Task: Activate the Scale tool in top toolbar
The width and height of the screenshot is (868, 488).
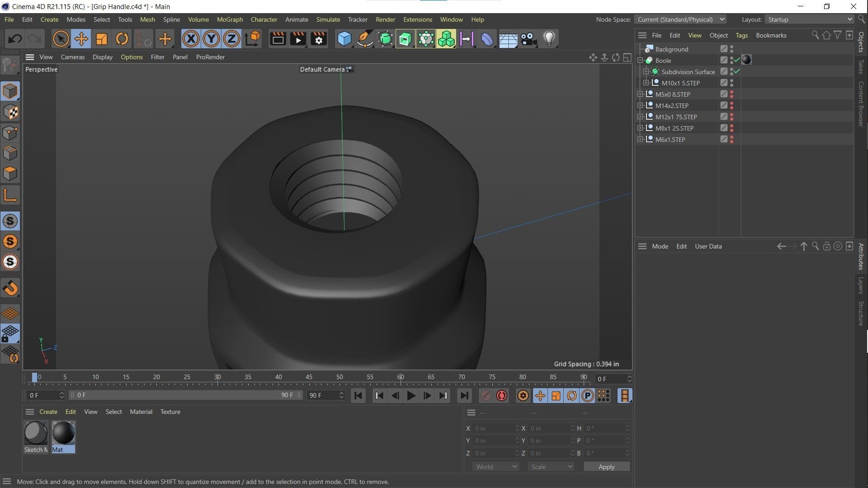Action: 102,39
